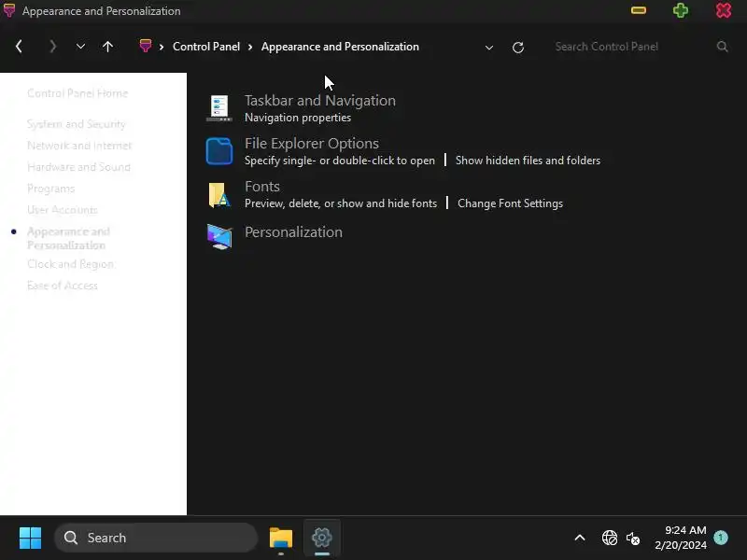This screenshot has width=747, height=560.
Task: Choose Specify single- or double-click to open
Action: (x=340, y=161)
